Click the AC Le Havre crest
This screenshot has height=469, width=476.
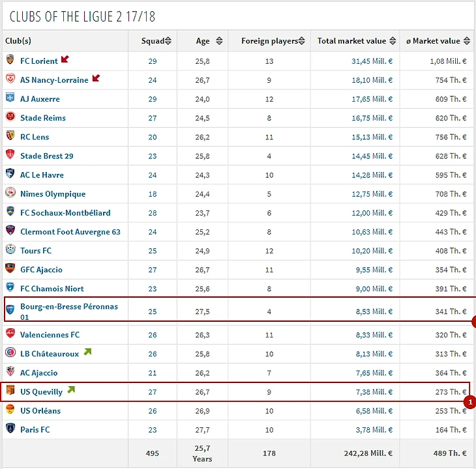point(10,173)
